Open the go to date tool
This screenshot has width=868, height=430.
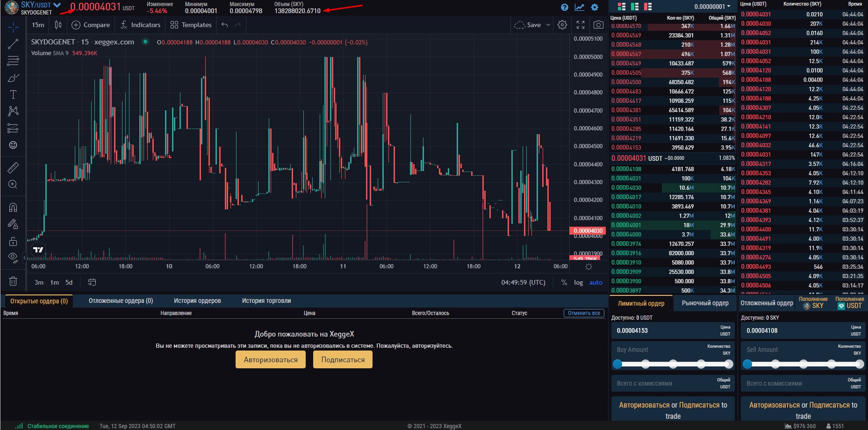pyautogui.click(x=92, y=282)
